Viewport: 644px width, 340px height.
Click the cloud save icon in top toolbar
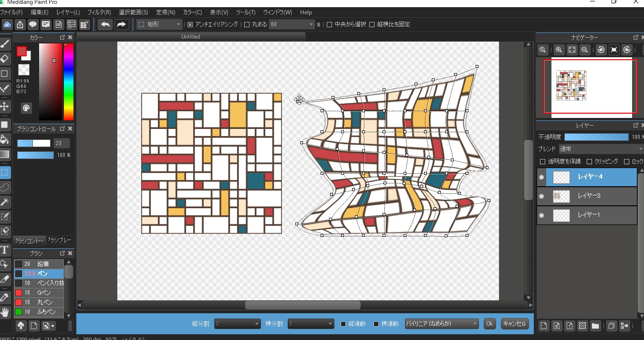(x=7, y=24)
